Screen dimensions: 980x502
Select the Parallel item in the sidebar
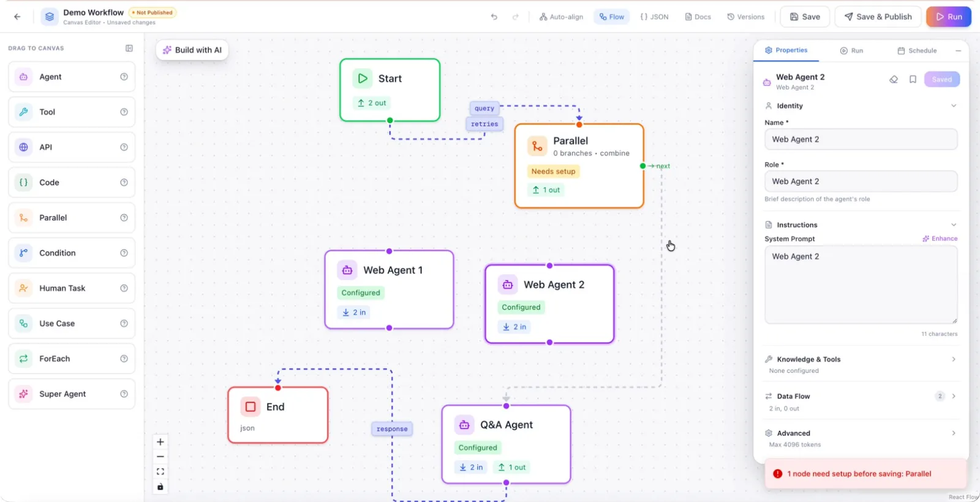72,218
